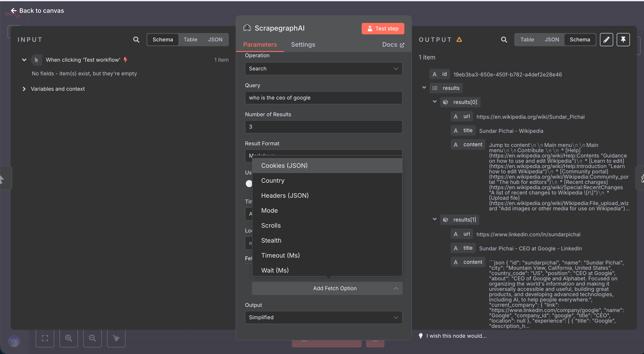Select INPUT Schema view tab
This screenshot has width=644, height=354.
(x=163, y=39)
